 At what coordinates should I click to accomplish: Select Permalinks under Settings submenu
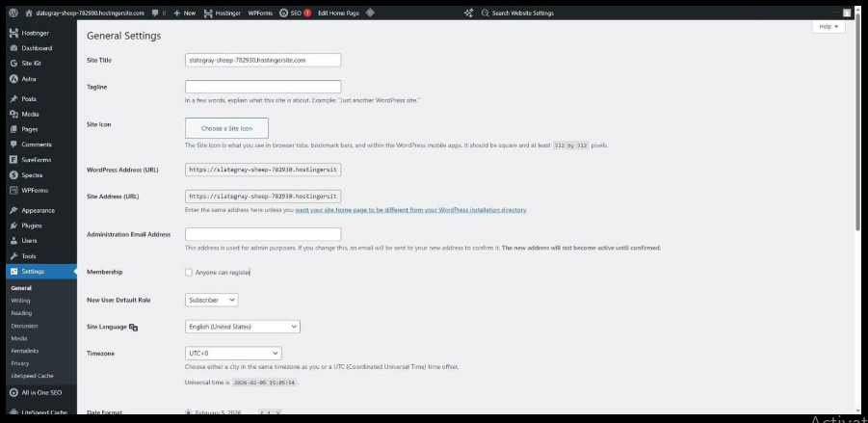(x=25, y=351)
